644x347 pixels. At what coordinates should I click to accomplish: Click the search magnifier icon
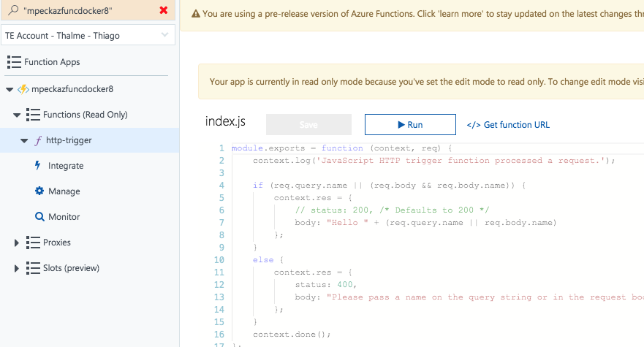(13, 9)
